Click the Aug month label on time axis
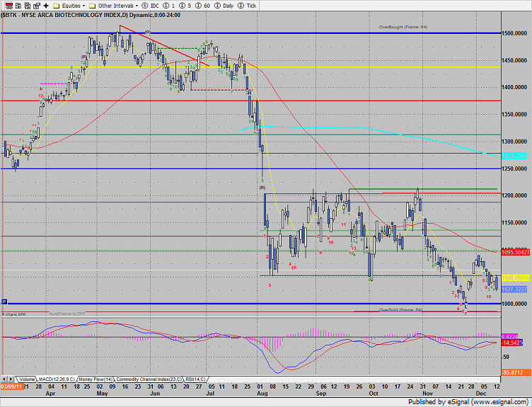Viewport: 532px width, 407px height. pyautogui.click(x=262, y=394)
